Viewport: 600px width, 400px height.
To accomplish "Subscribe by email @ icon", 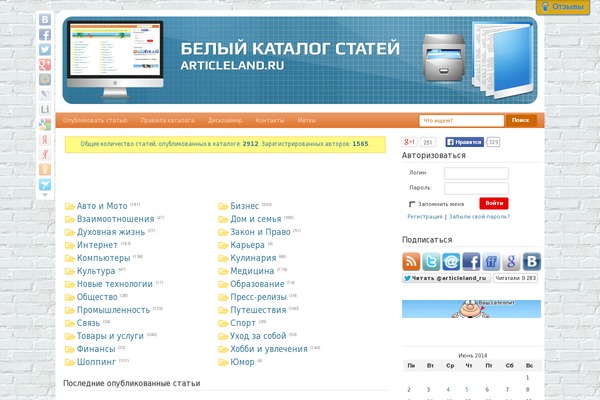I will click(451, 261).
